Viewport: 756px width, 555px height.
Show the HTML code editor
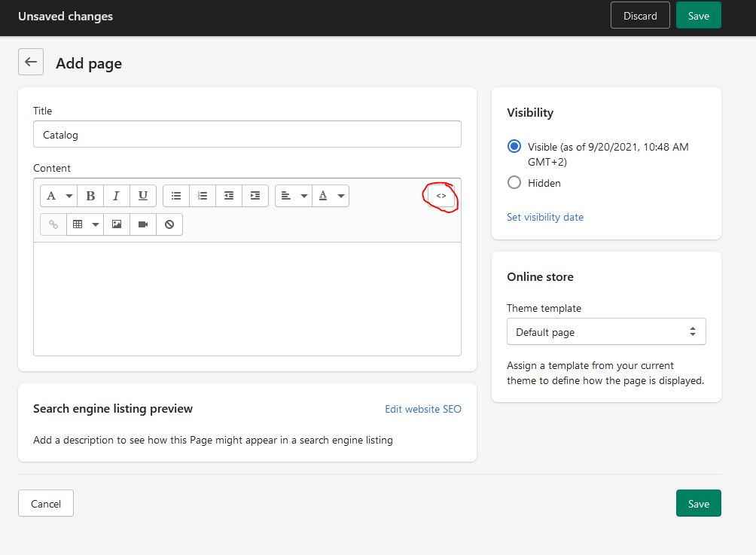pyautogui.click(x=440, y=195)
